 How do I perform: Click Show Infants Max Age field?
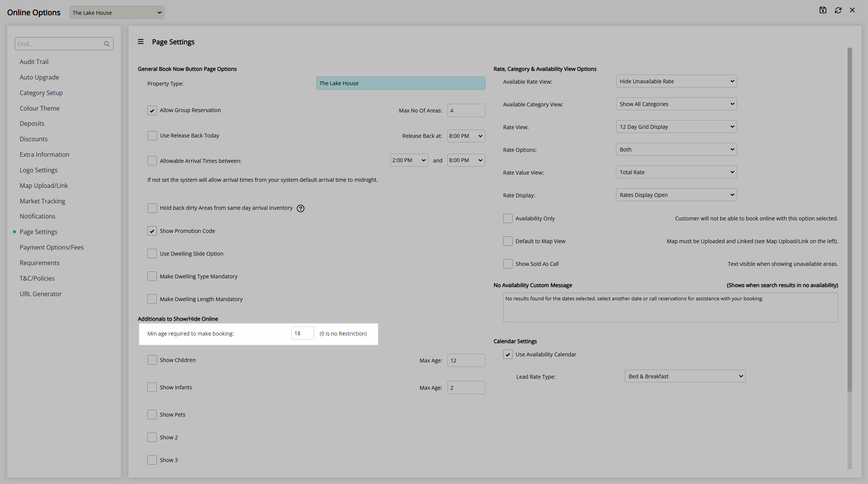466,388
